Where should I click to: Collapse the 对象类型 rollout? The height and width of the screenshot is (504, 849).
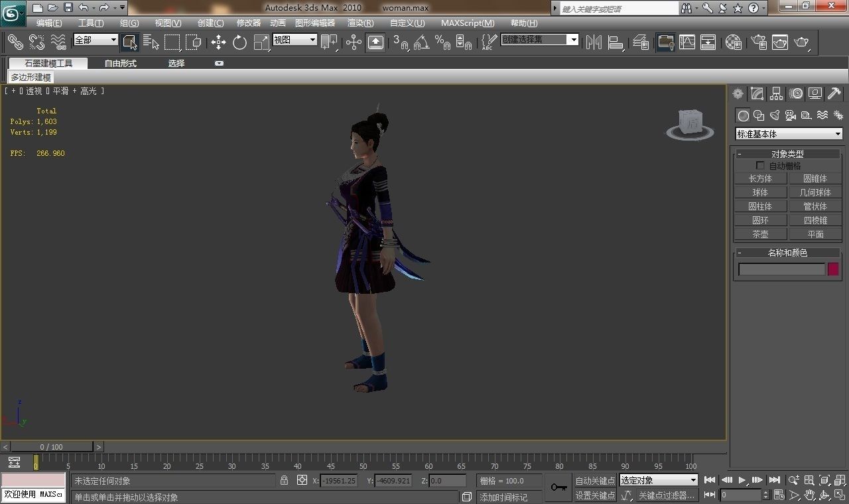[787, 154]
